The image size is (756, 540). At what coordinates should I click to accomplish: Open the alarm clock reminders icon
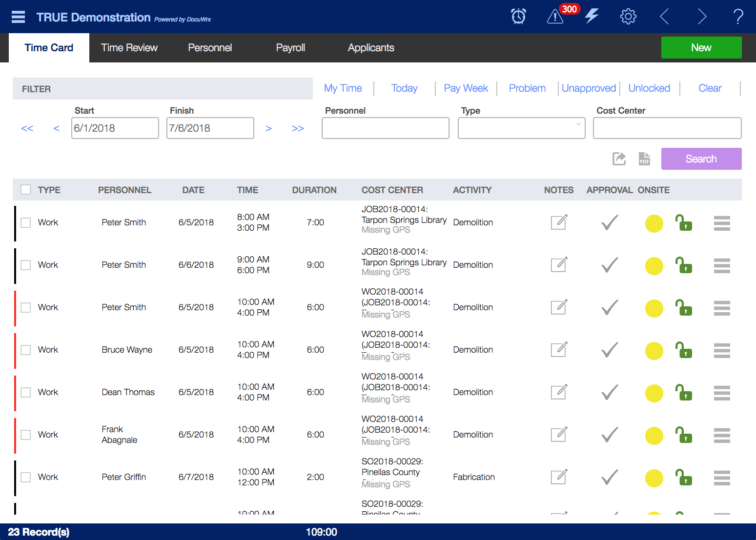[518, 16]
